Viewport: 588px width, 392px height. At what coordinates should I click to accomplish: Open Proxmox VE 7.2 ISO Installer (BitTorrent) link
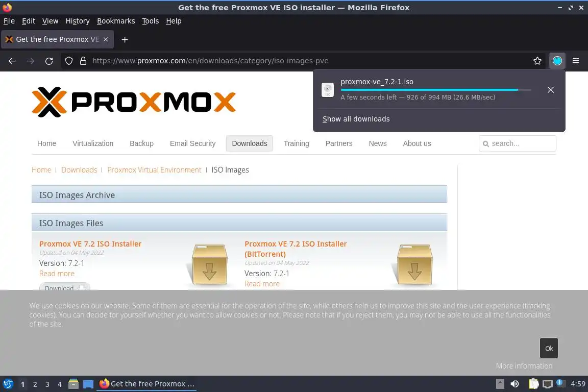pyautogui.click(x=296, y=249)
